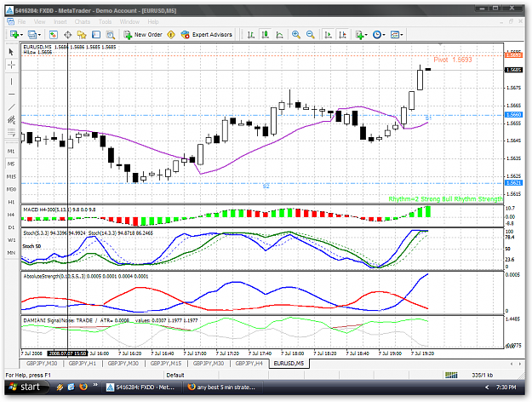Click the MetaTrader document icon beside File

11,22
